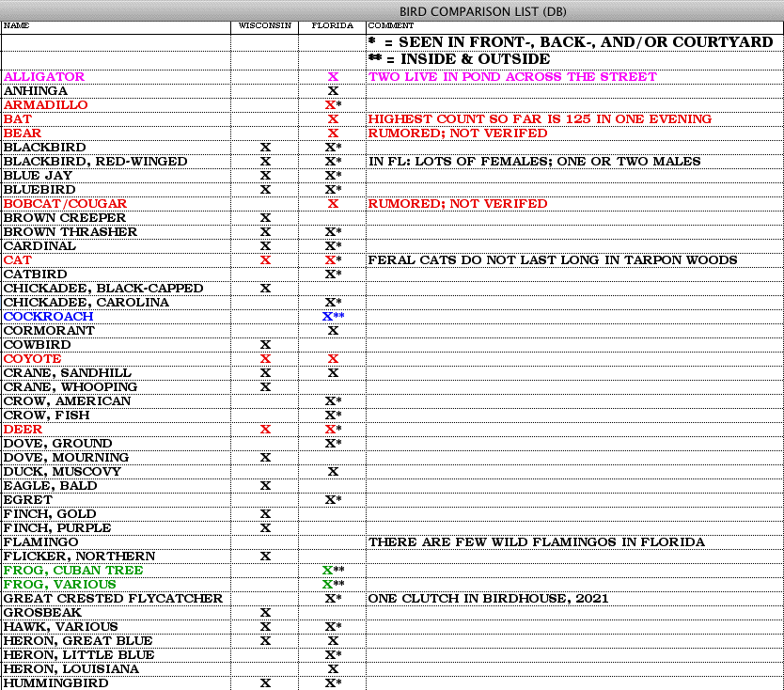
Task: Click the Wisconsin X for BROWN CREEPER
Action: pyautogui.click(x=265, y=218)
